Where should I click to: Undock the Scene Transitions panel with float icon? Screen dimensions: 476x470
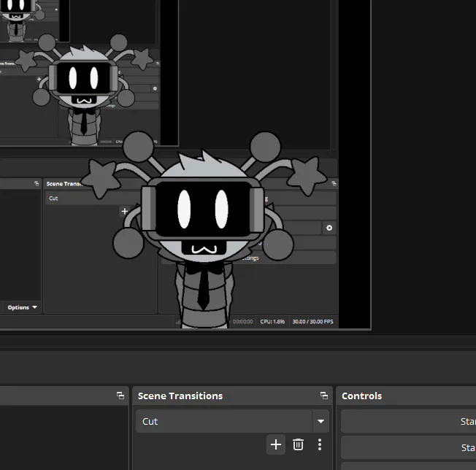pos(324,396)
